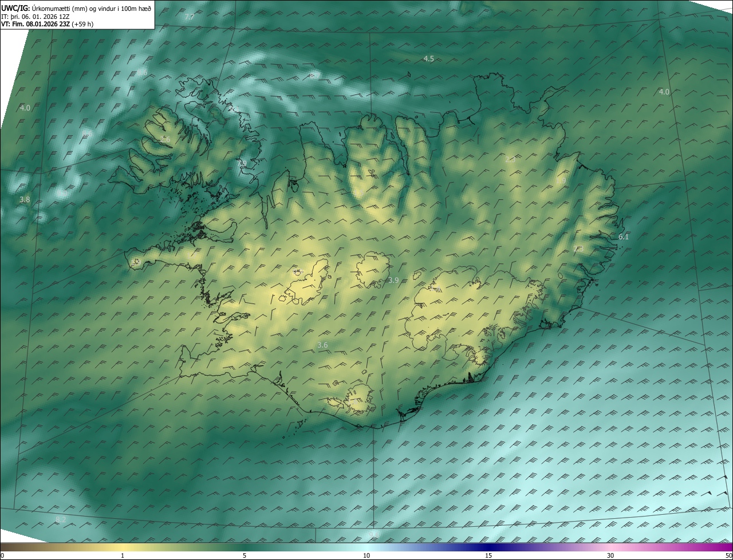733x560 pixels.
Task: Click the '3.8' value label west of Iceland
Action: [24, 199]
